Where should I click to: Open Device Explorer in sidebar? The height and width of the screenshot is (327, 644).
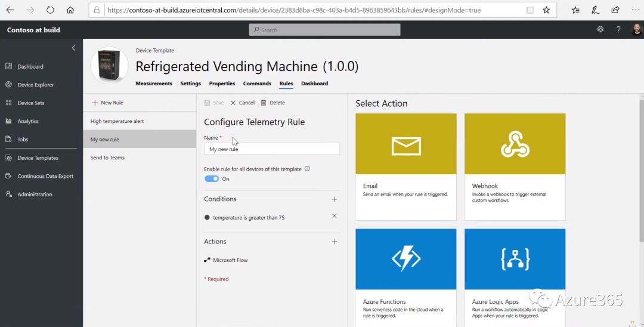36,85
